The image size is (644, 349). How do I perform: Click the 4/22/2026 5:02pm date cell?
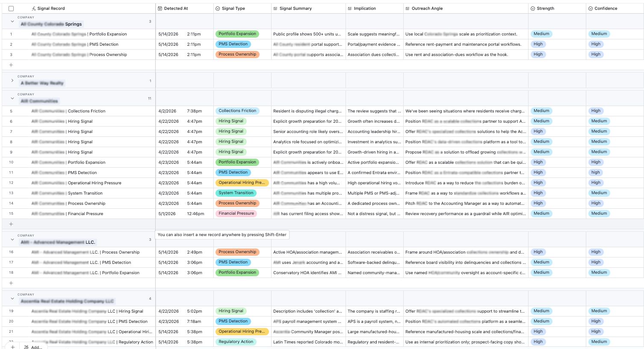[x=184, y=311]
